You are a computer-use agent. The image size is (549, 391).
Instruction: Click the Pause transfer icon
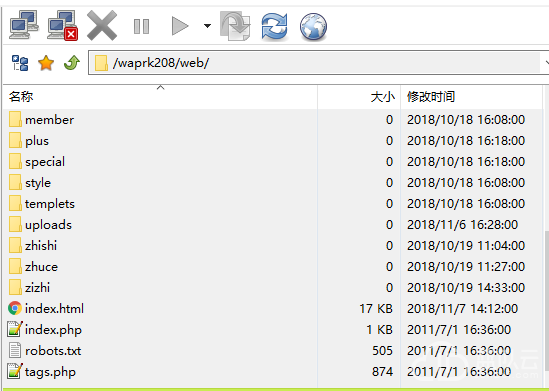coord(141,26)
